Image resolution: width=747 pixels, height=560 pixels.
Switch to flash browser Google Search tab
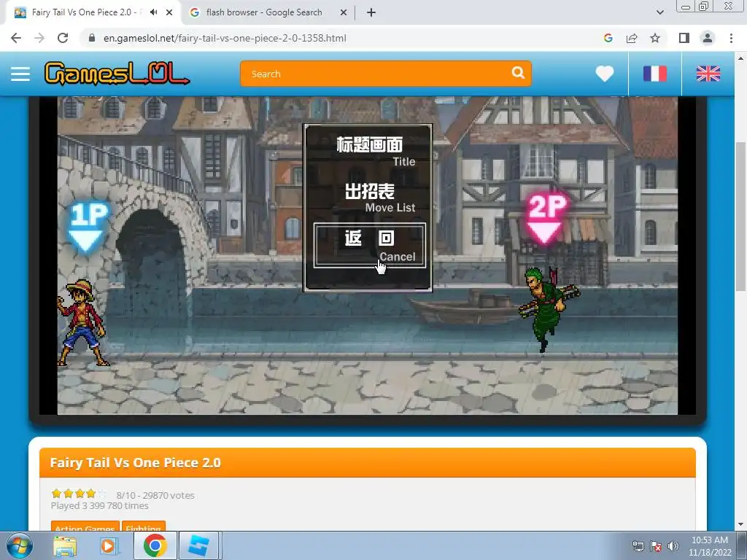[x=264, y=12]
